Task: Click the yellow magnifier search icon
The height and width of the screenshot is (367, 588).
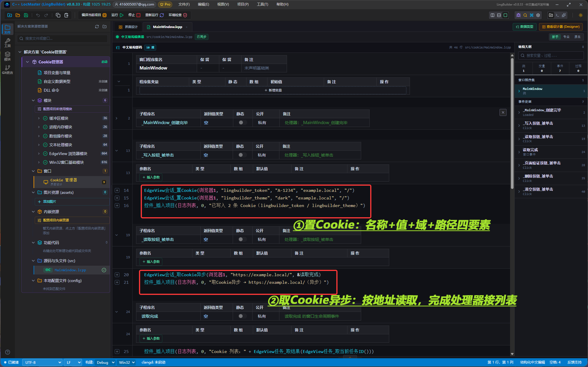Action: point(525,15)
